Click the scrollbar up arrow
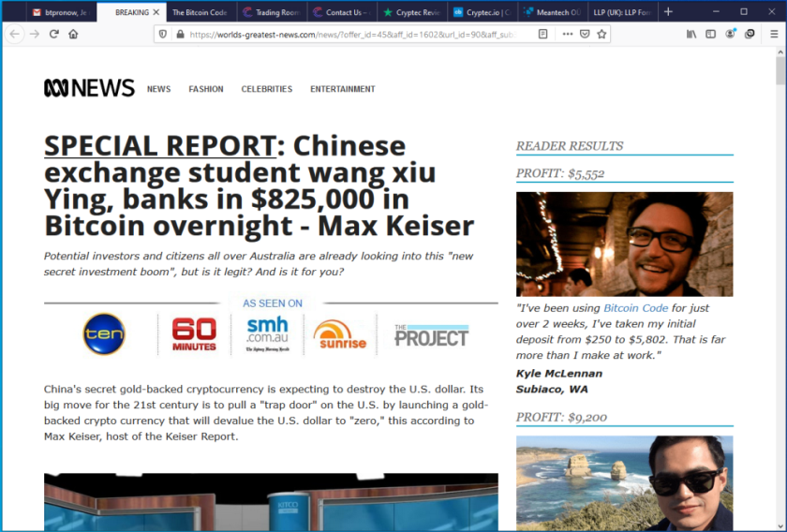Image resolution: width=787 pixels, height=532 pixels. coord(780,52)
